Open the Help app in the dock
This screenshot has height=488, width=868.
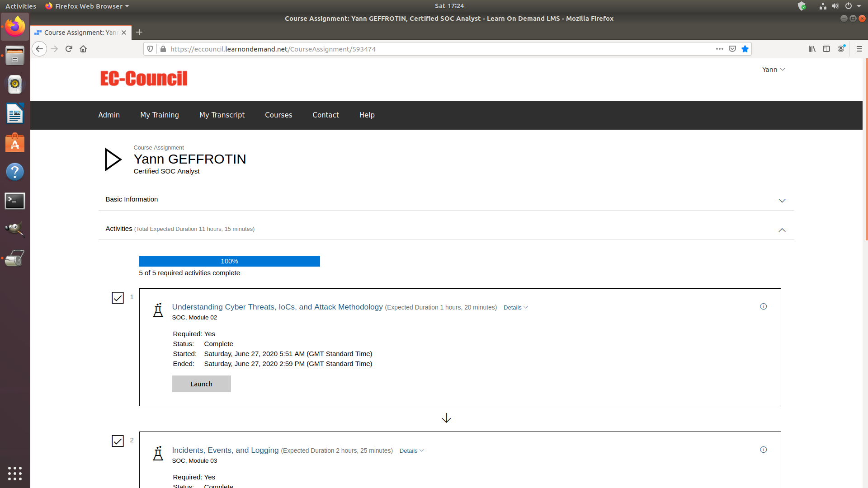15,172
